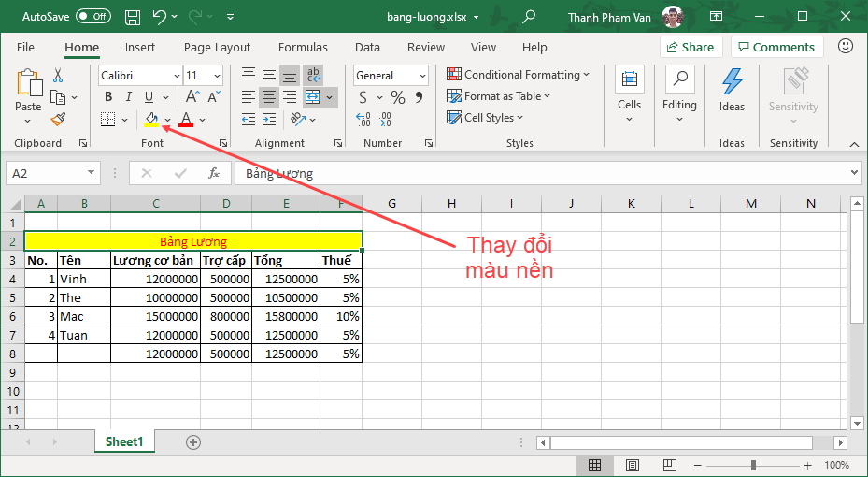Switch to the Formulas tab

[x=303, y=47]
